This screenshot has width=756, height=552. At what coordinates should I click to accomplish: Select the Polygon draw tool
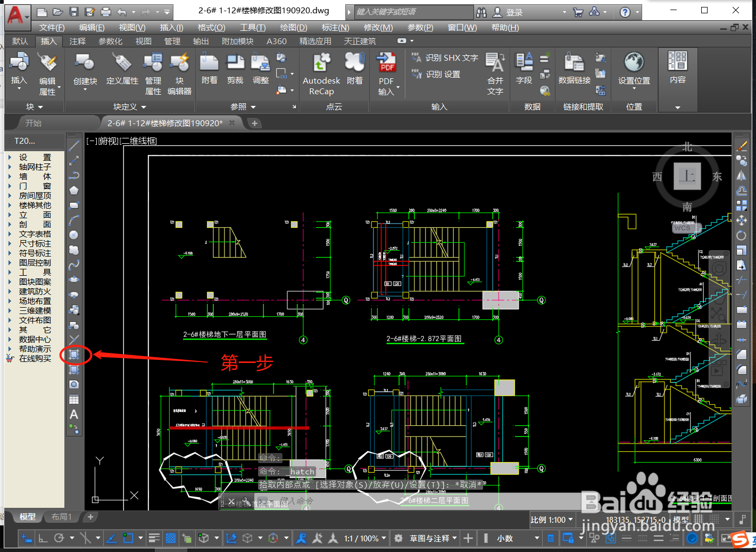pyautogui.click(x=74, y=190)
